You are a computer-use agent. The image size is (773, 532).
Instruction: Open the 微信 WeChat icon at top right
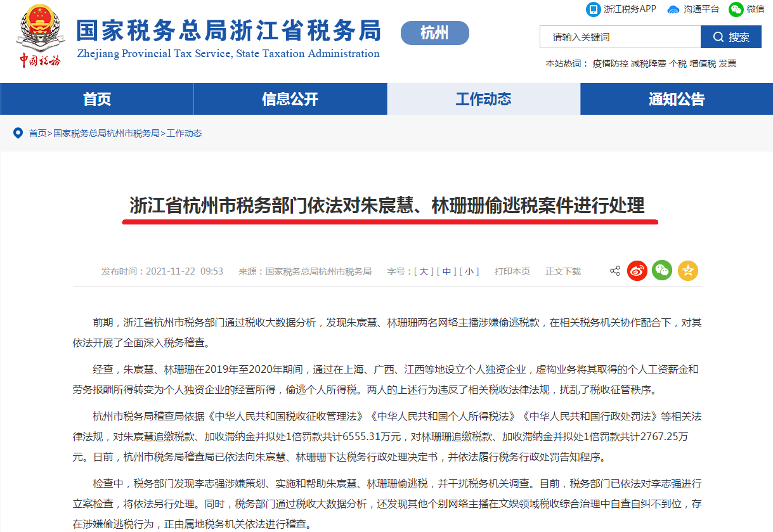tap(736, 10)
